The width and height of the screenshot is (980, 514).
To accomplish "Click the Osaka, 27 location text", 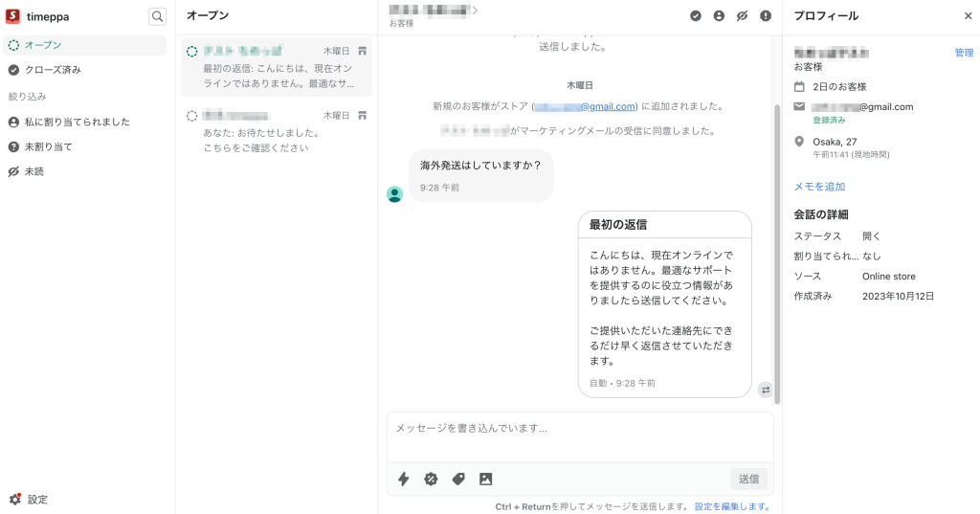I will (x=835, y=142).
